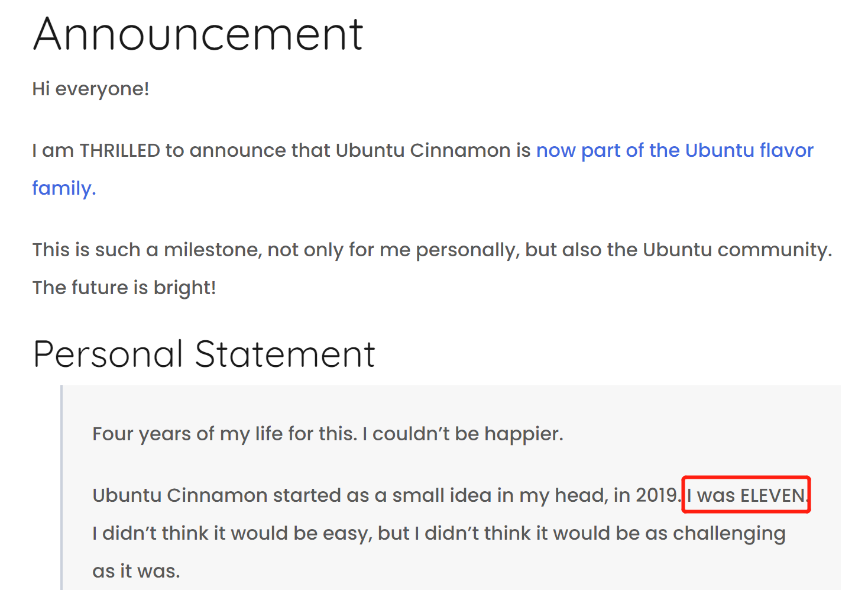This screenshot has height=590, width=868.
Task: Click "Ubuntu community." at the paragraph end
Action: [x=737, y=250]
